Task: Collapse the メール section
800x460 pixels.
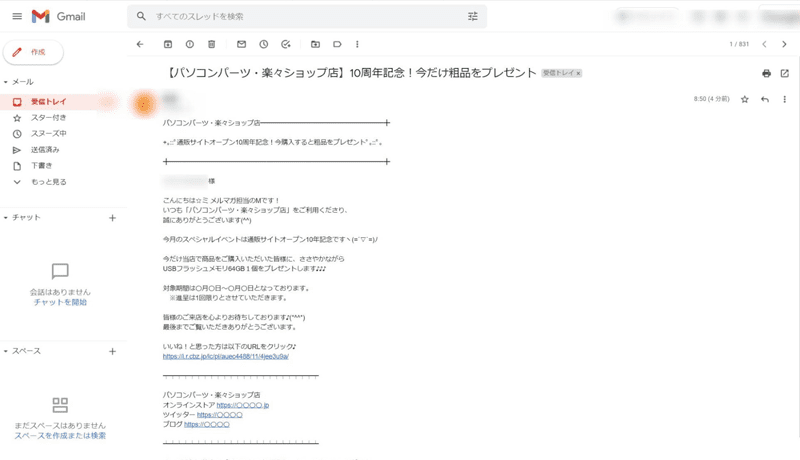Action: click(6, 82)
